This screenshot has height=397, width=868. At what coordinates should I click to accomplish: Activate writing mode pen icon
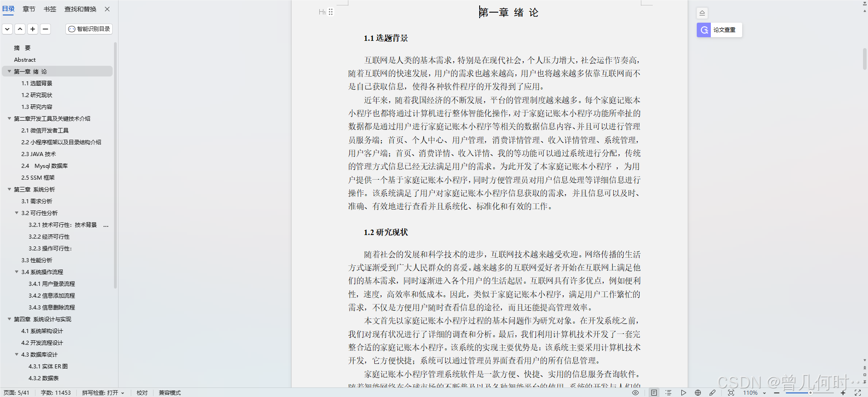712,393
